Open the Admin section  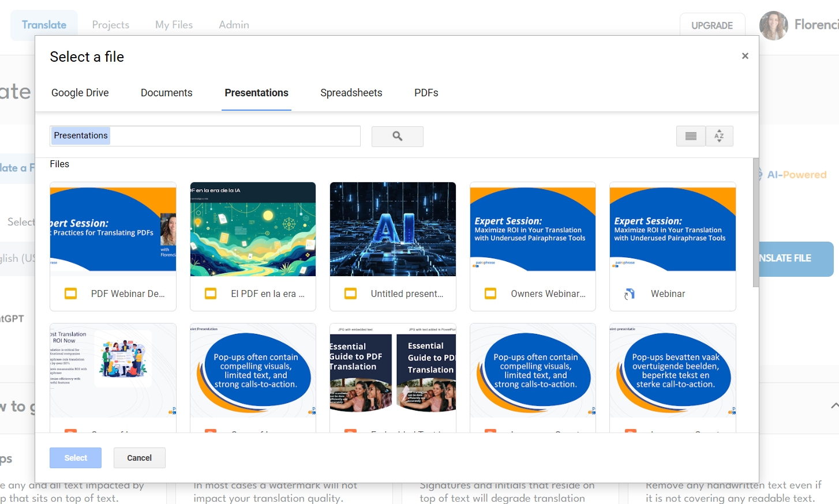[x=234, y=24]
